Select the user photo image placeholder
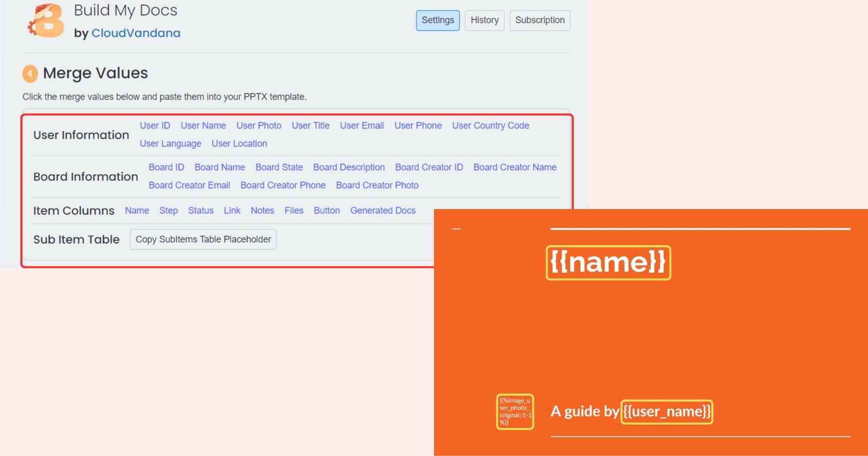868x456 pixels. (515, 411)
